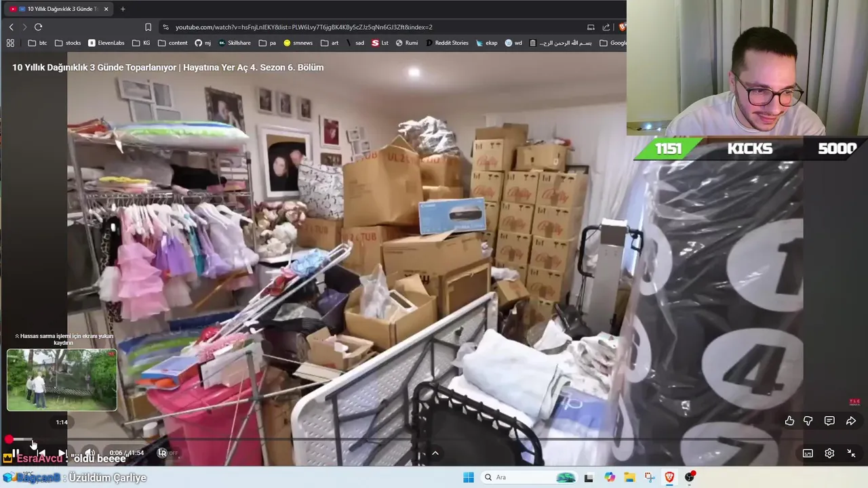Open the player settings gear
The width and height of the screenshot is (868, 488).
[x=829, y=453]
